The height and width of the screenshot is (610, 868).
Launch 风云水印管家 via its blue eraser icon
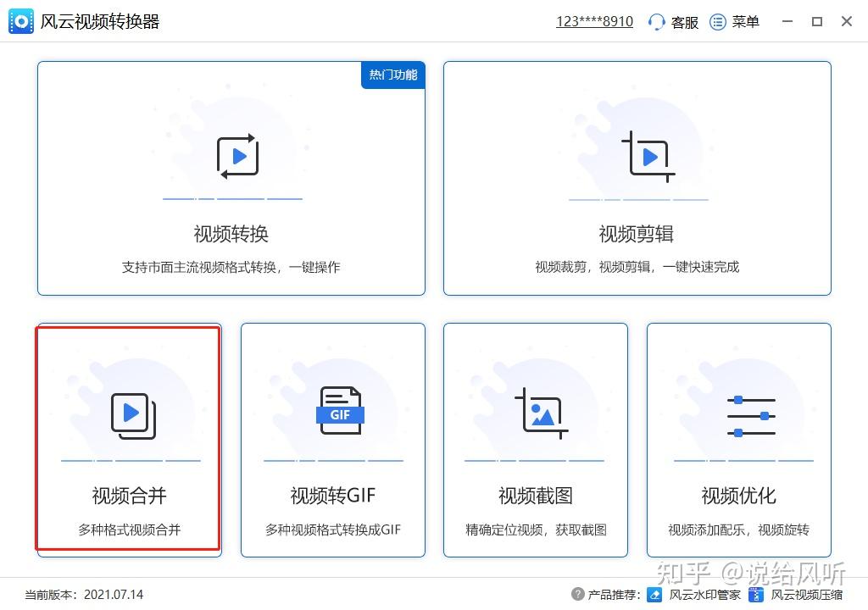(654, 595)
